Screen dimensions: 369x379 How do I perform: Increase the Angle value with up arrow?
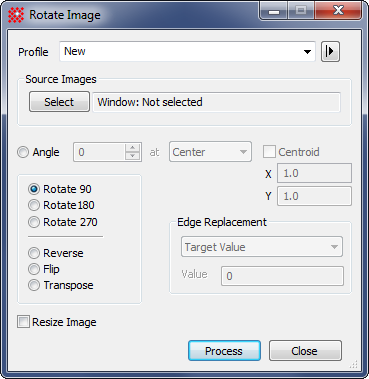click(x=133, y=148)
